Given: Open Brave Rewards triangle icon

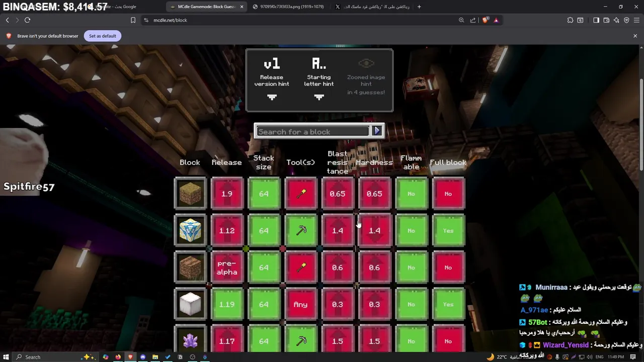Looking at the screenshot, I should (x=496, y=20).
